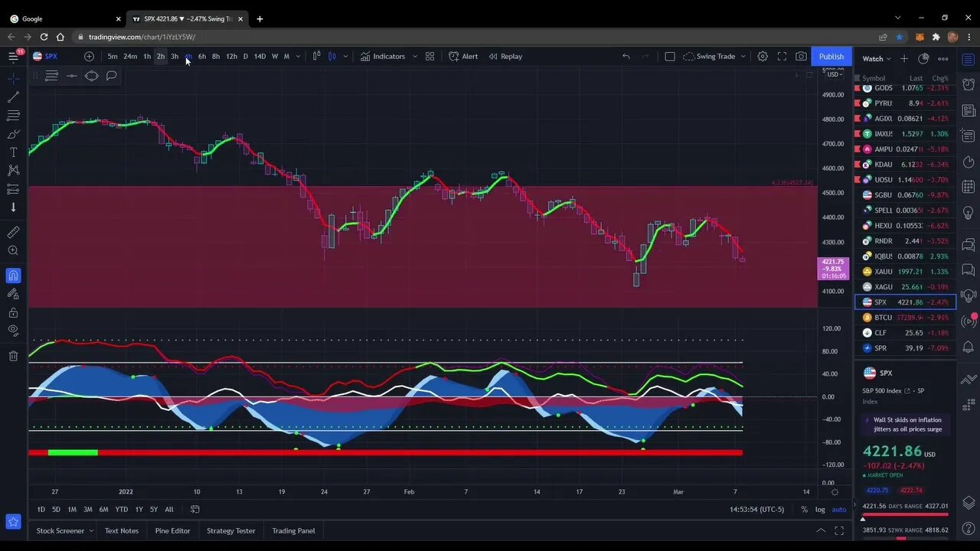This screenshot has height=551, width=980.
Task: Toggle auto scale mode
Action: click(839, 509)
